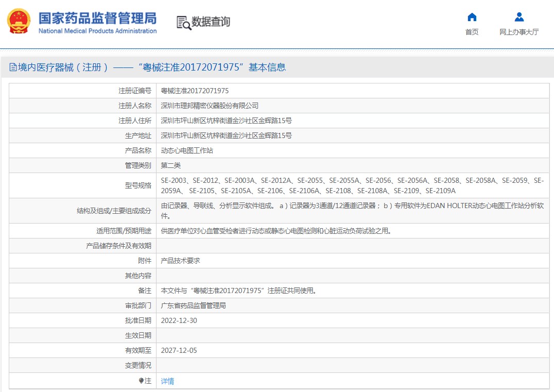Click registrant name 深圳市理邦精密仪器股份有限公司
This screenshot has height=392, width=554.
(x=210, y=106)
